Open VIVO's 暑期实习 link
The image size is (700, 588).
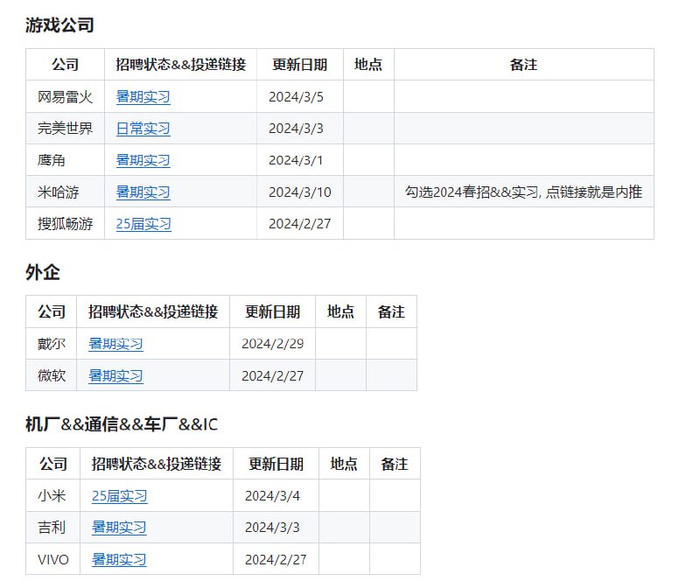(118, 559)
